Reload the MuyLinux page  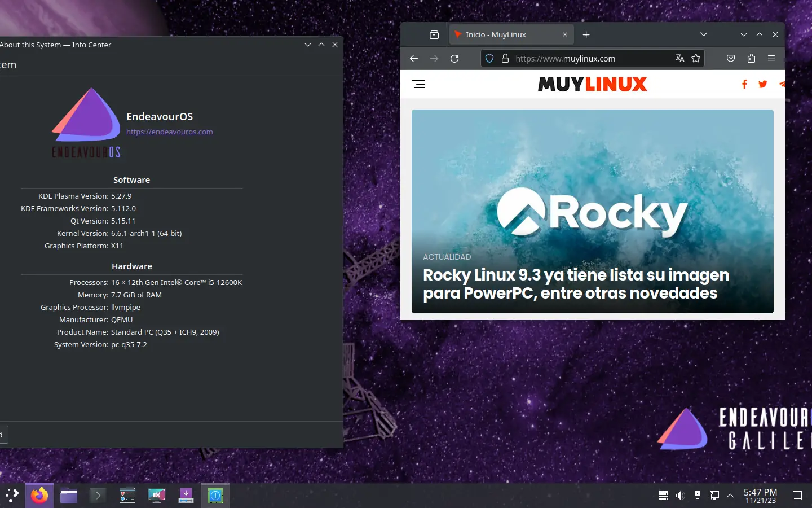click(x=454, y=58)
